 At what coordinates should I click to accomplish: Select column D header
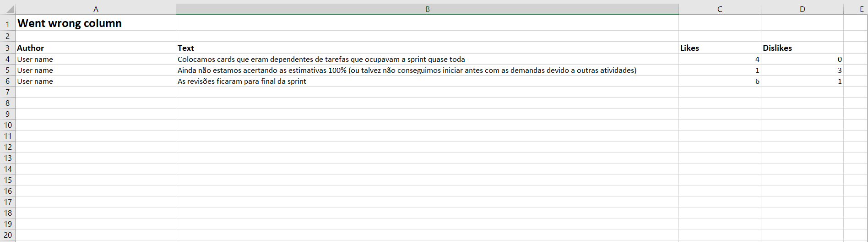(x=802, y=9)
